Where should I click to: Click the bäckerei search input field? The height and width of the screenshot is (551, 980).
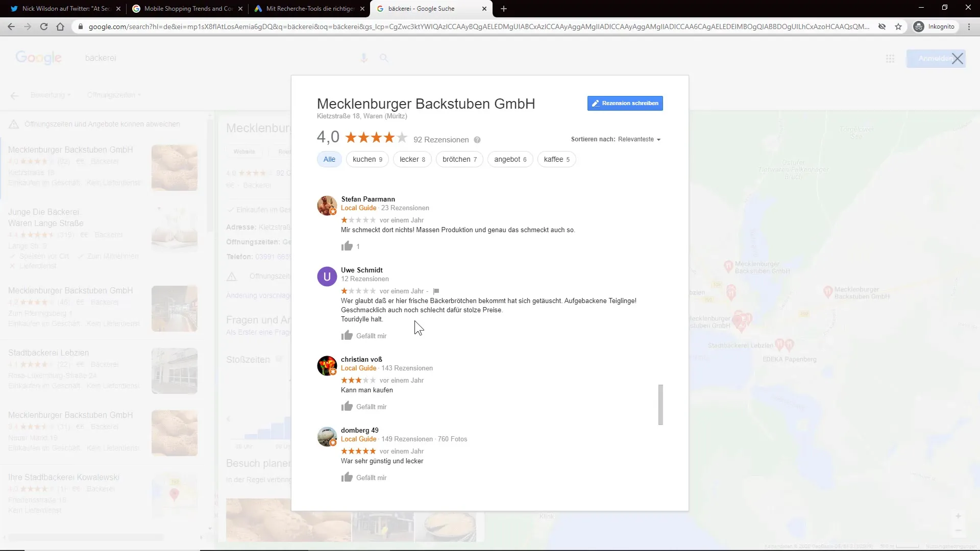click(219, 58)
